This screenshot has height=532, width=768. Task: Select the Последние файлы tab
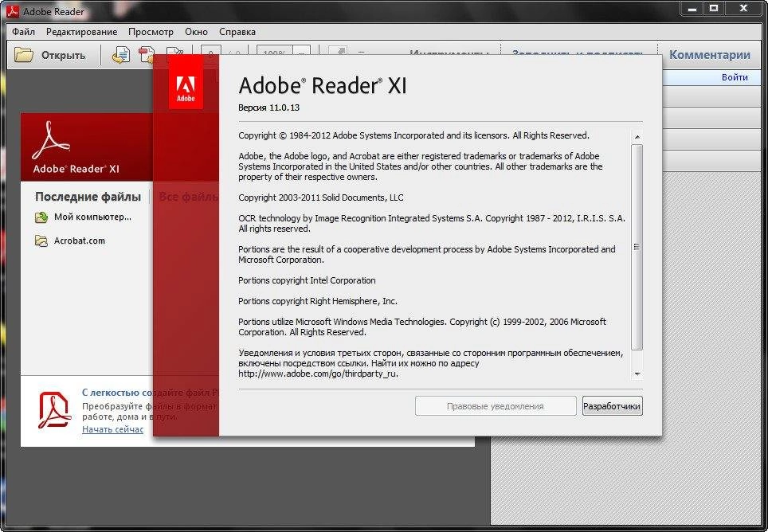click(x=88, y=197)
